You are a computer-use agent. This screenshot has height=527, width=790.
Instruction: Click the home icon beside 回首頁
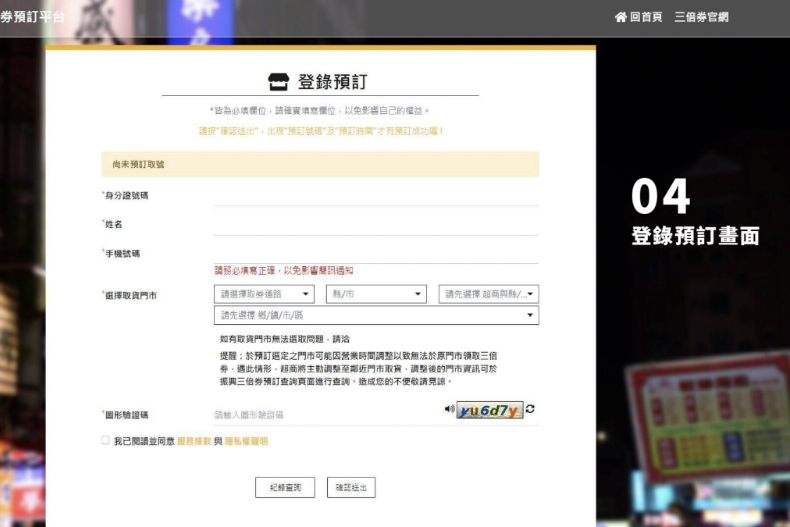pyautogui.click(x=621, y=17)
